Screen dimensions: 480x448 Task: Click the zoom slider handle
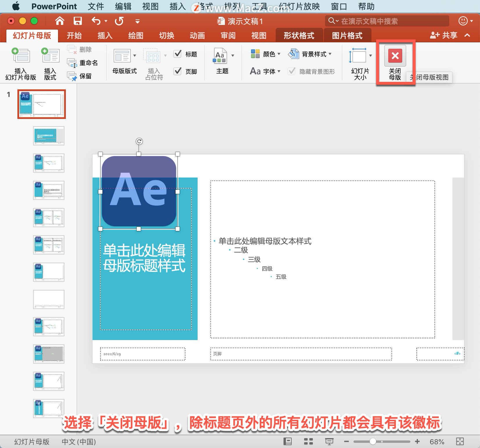pyautogui.click(x=373, y=442)
